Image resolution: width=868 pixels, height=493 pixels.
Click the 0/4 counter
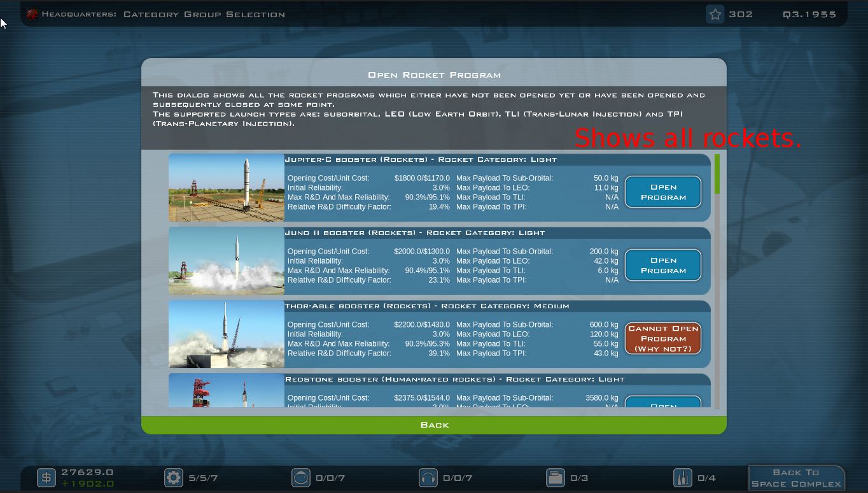pyautogui.click(x=706, y=478)
